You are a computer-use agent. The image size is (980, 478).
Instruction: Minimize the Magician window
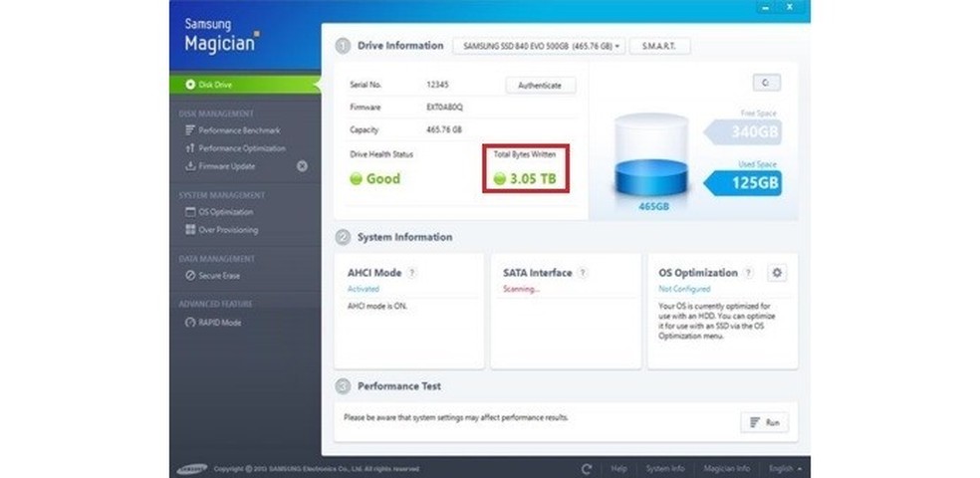[766, 7]
